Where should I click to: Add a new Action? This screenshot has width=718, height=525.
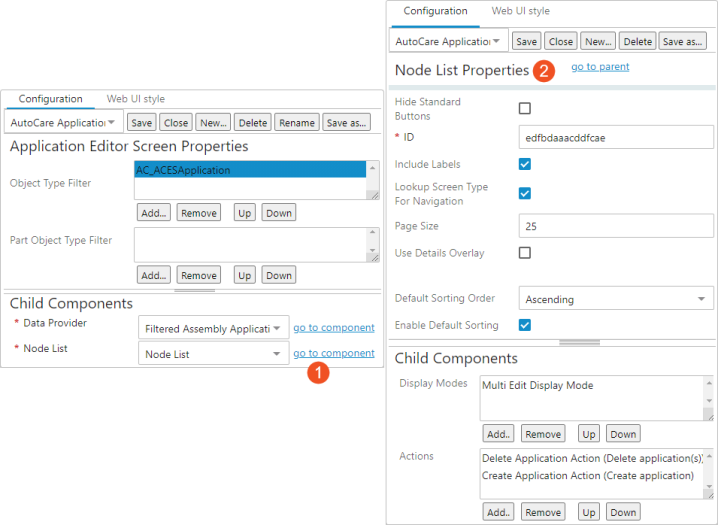498,512
